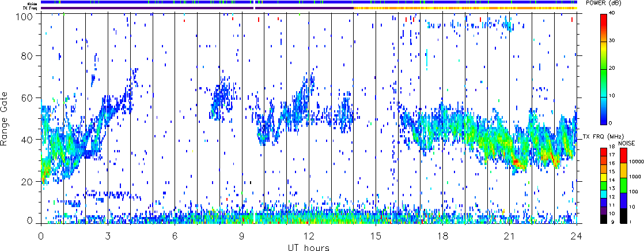Screen dimensions: 644x251
Task: Click the 18 tick label on UT hours axis
Action: tap(443, 236)
